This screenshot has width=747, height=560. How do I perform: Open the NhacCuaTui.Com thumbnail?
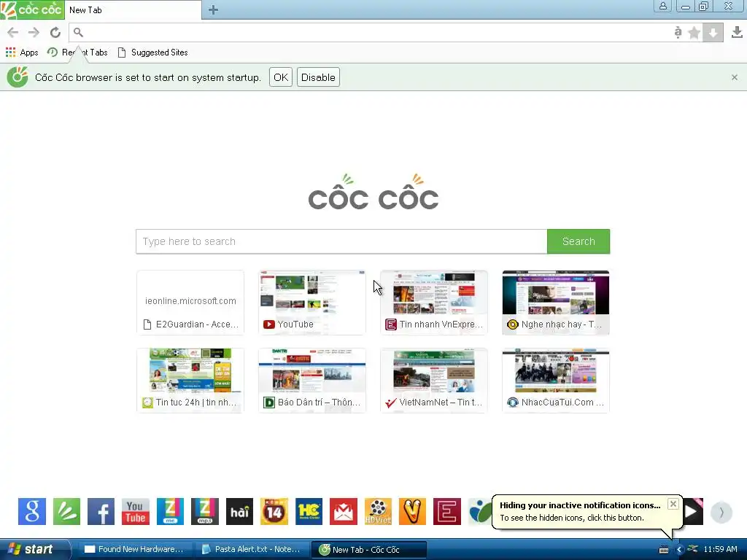(x=556, y=381)
